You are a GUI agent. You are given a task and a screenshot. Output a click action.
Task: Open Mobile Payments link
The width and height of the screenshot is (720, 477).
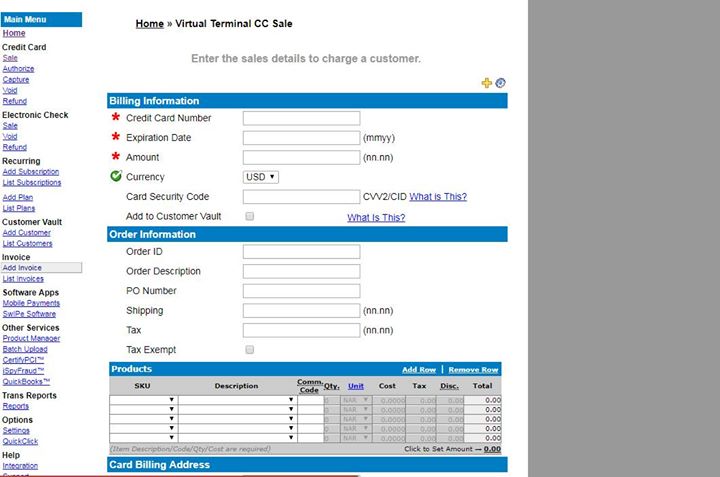31,303
